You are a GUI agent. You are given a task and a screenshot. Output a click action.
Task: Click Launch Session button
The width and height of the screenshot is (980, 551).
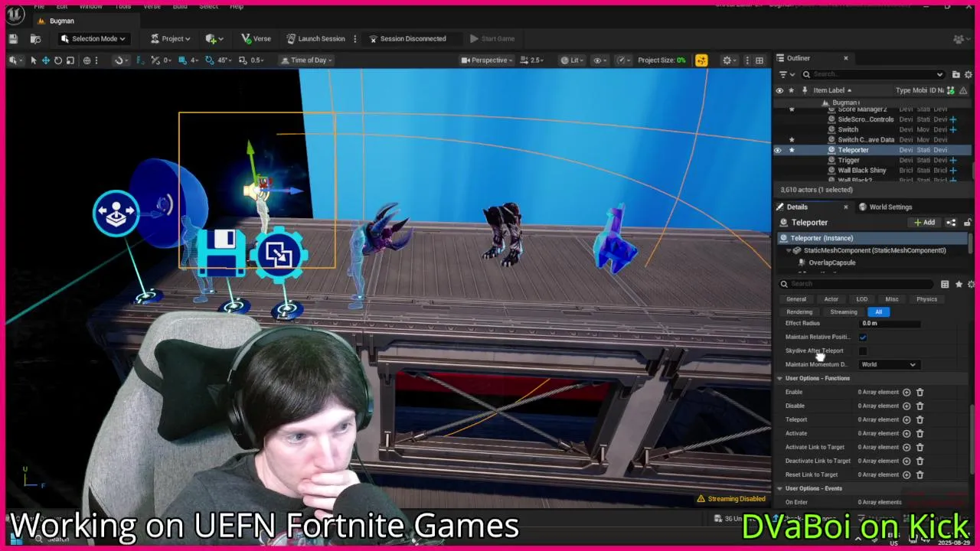pyautogui.click(x=315, y=38)
